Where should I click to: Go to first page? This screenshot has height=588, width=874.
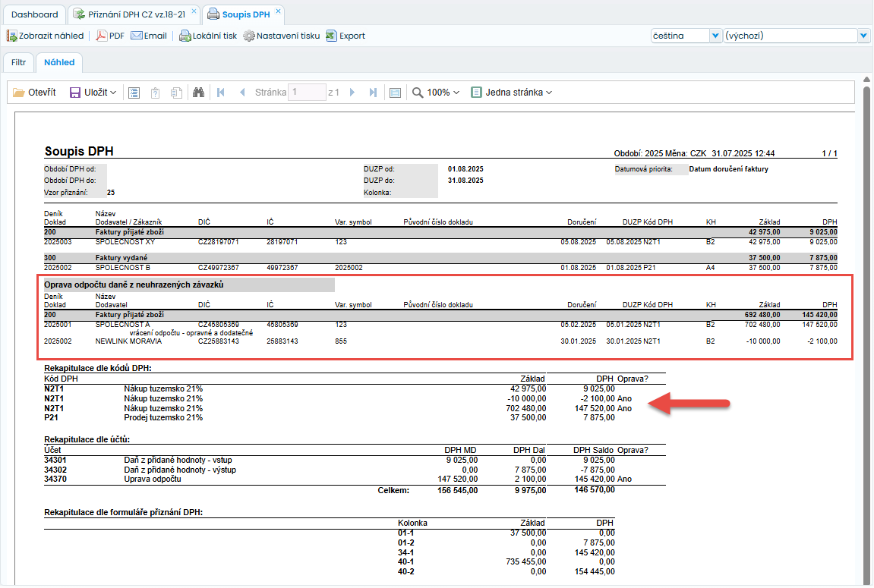tap(221, 93)
